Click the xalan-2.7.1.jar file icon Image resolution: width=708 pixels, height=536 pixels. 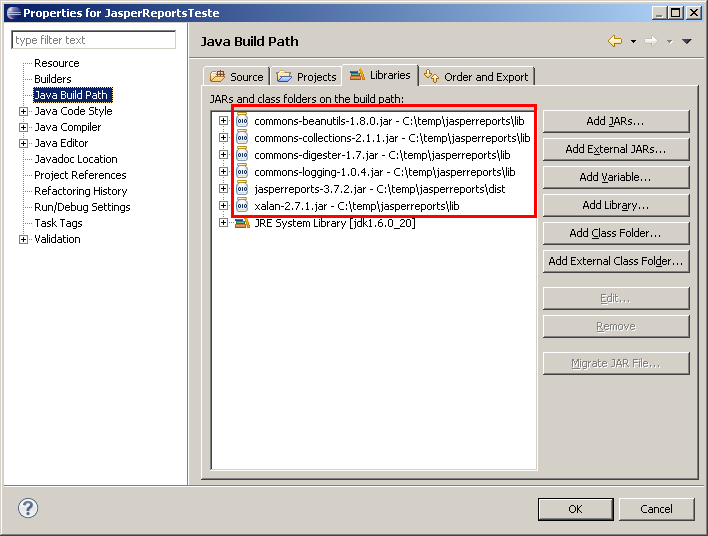[242, 206]
